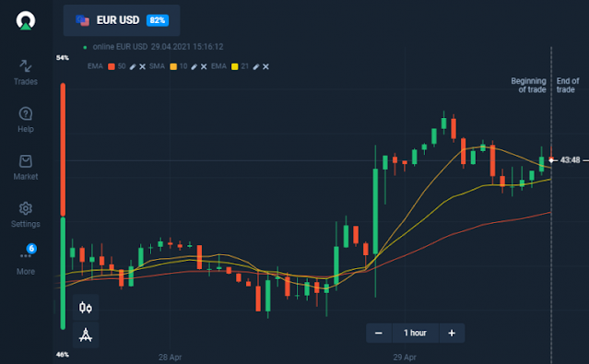
Task: Click the red part of sentiment bar
Action: pos(63,150)
